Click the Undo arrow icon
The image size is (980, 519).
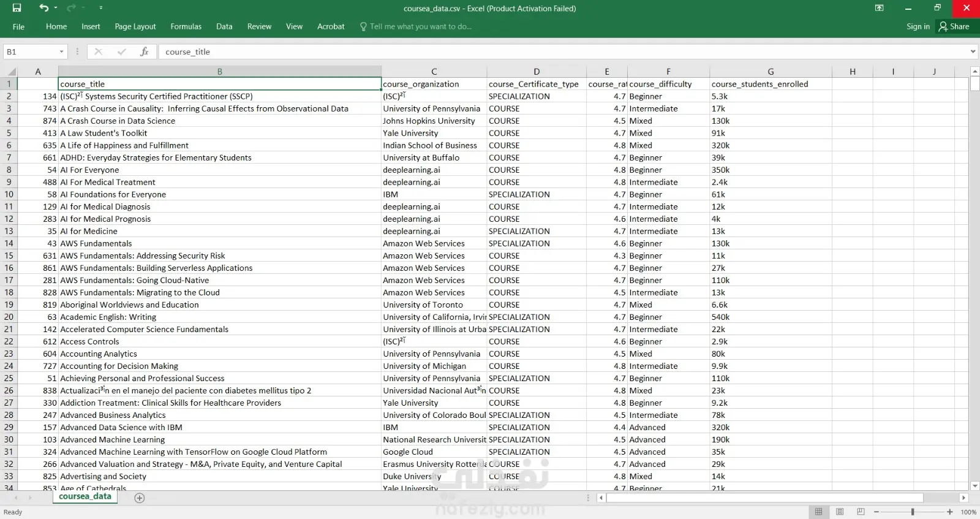(x=43, y=8)
